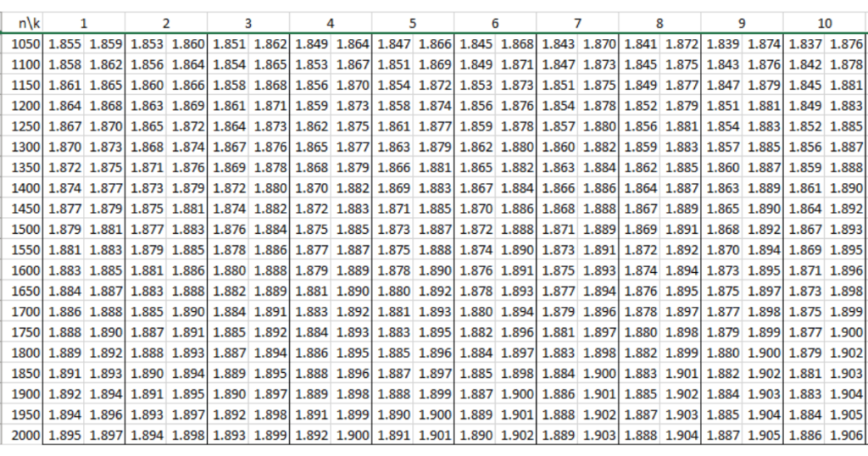
Task: Select the column header labeled 3
Action: click(248, 23)
